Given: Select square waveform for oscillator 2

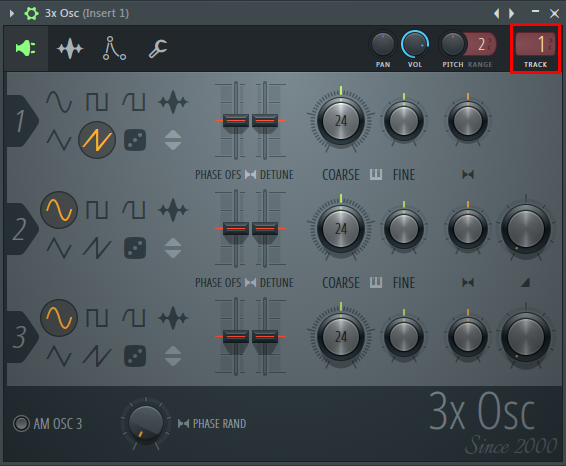Looking at the screenshot, I should (97, 210).
